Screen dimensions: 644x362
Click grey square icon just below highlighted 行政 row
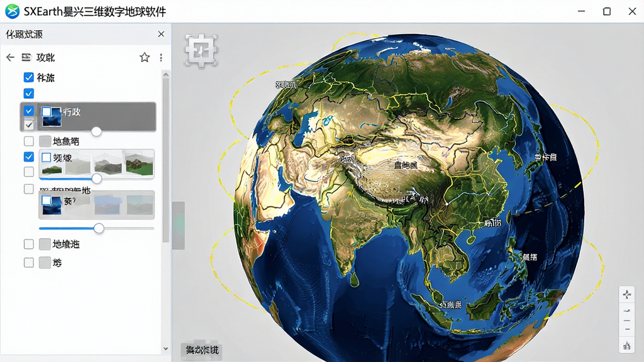[x=45, y=141]
